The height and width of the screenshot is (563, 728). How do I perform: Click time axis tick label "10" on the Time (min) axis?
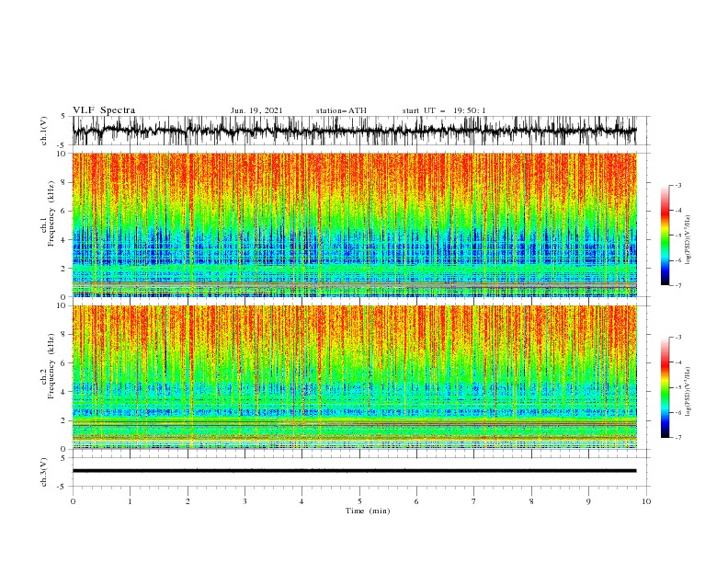pos(646,501)
